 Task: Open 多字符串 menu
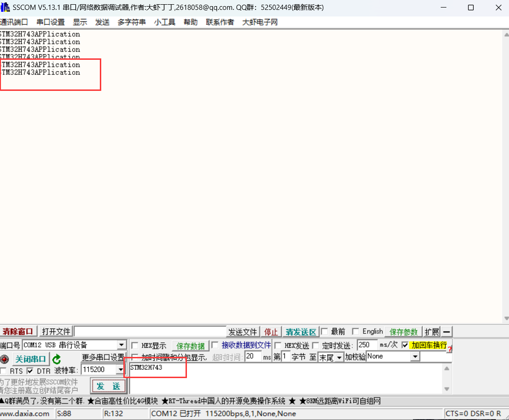(131, 22)
